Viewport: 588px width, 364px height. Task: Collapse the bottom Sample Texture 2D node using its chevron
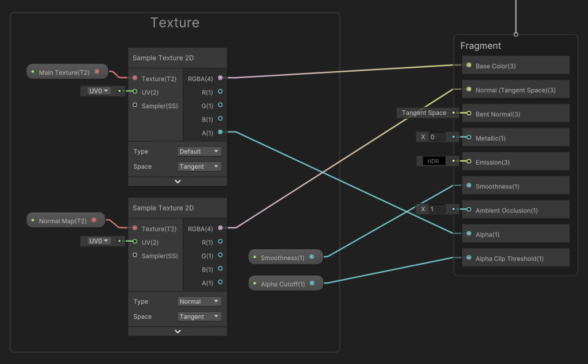[x=177, y=331]
